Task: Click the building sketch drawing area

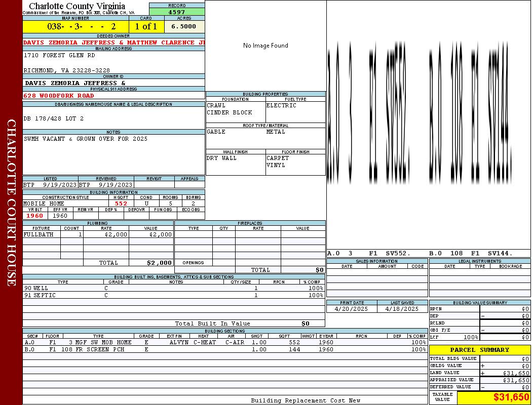Action: pyautogui.click(x=428, y=127)
